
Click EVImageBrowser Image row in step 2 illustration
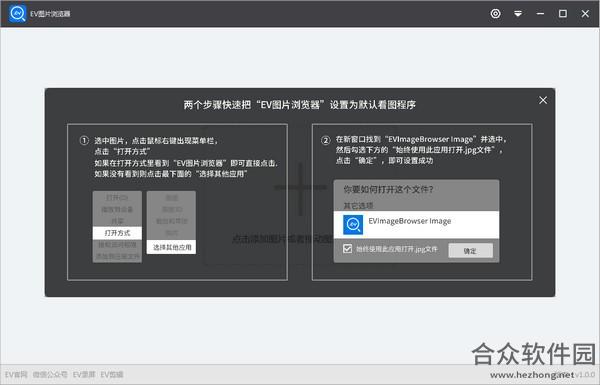pos(416,225)
